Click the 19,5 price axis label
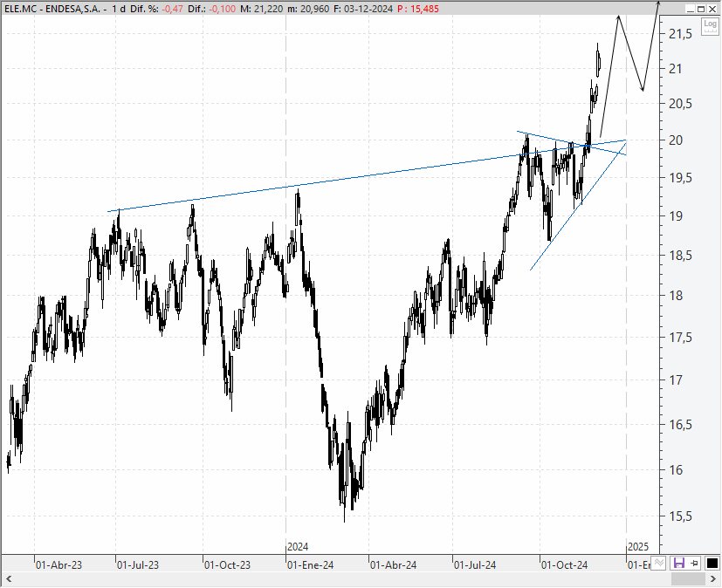 (681, 178)
